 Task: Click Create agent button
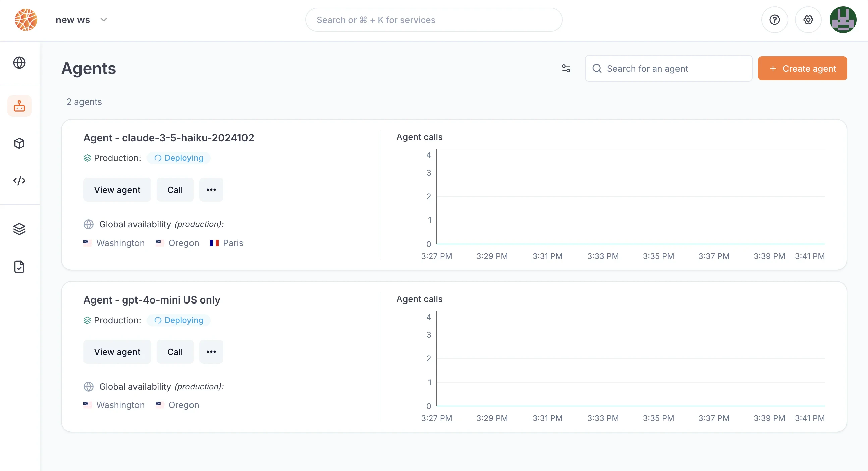pyautogui.click(x=802, y=68)
